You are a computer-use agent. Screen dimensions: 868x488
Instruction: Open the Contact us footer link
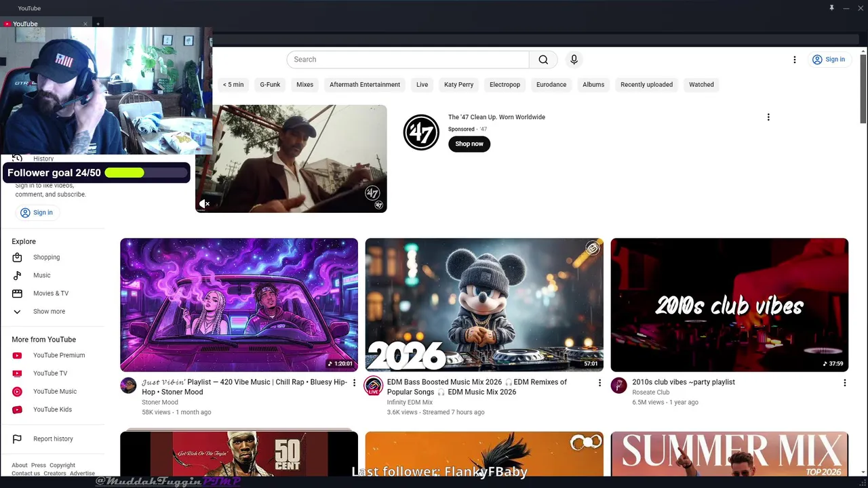(26, 474)
